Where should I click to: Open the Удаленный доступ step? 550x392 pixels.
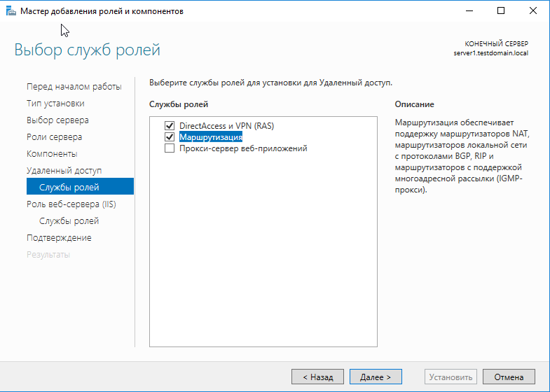point(64,171)
